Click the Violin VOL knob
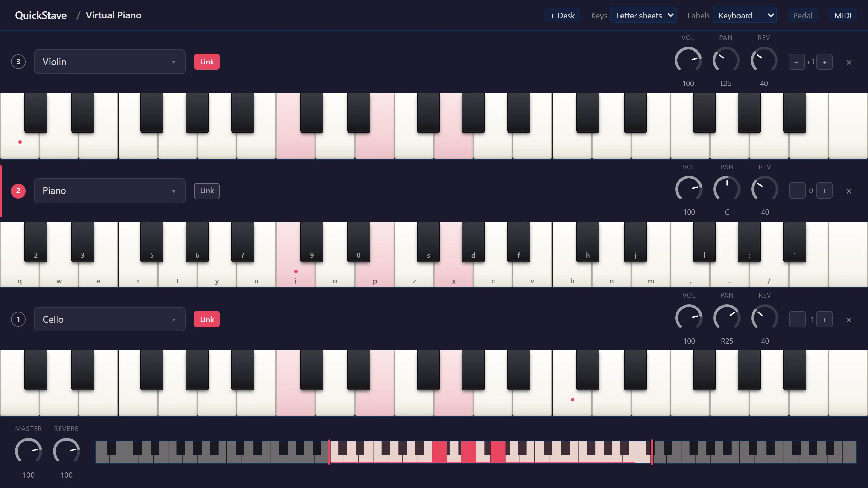The width and height of the screenshot is (868, 488). [x=688, y=60]
